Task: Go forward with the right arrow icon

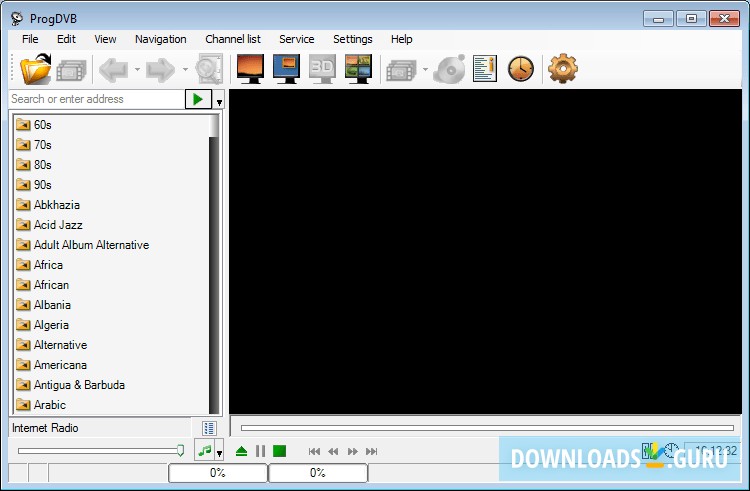Action: [161, 70]
